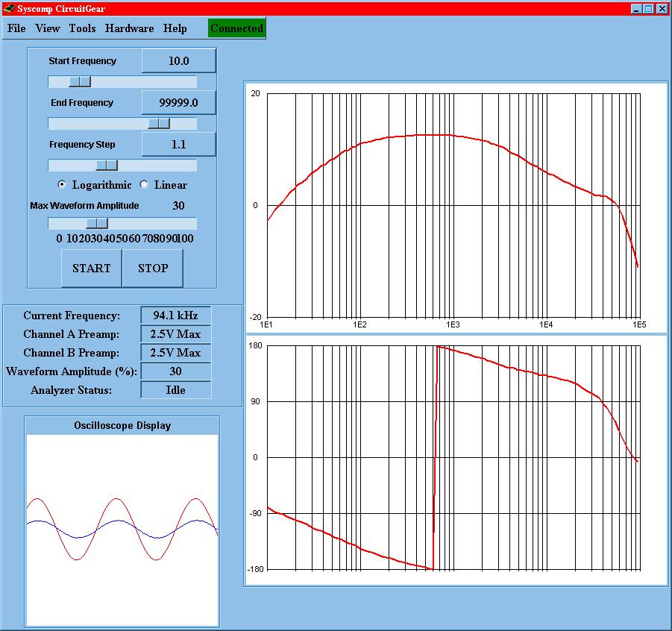Open the View menu
The width and height of the screenshot is (672, 631).
48,28
